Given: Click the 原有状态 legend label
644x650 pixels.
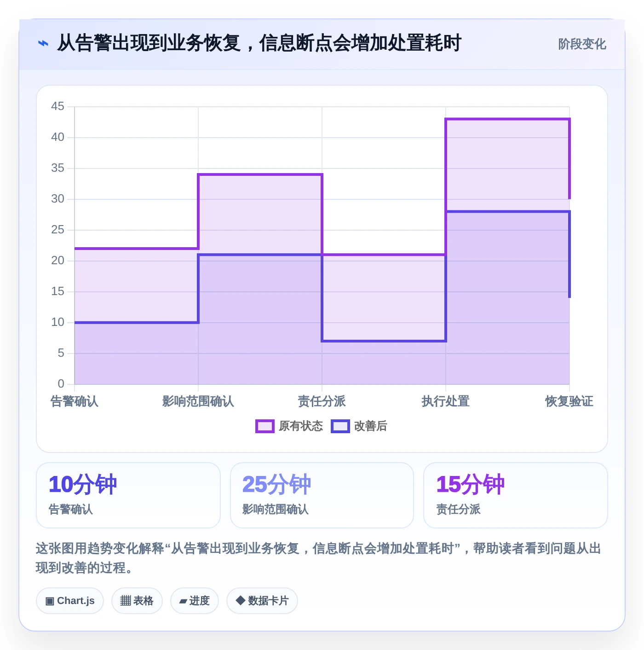Looking at the screenshot, I should [x=301, y=426].
